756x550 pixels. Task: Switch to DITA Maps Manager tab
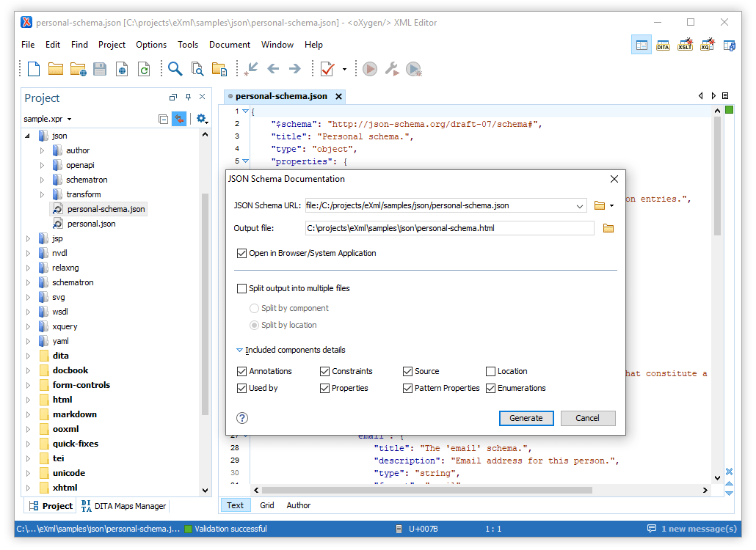(123, 506)
